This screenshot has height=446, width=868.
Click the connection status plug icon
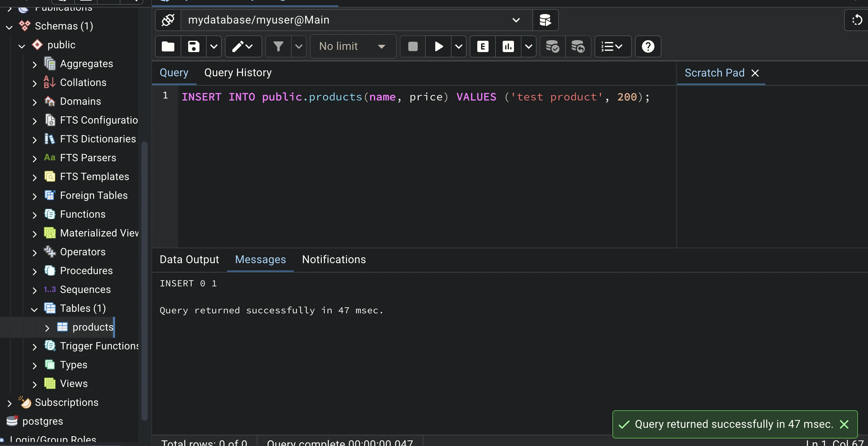tap(168, 20)
